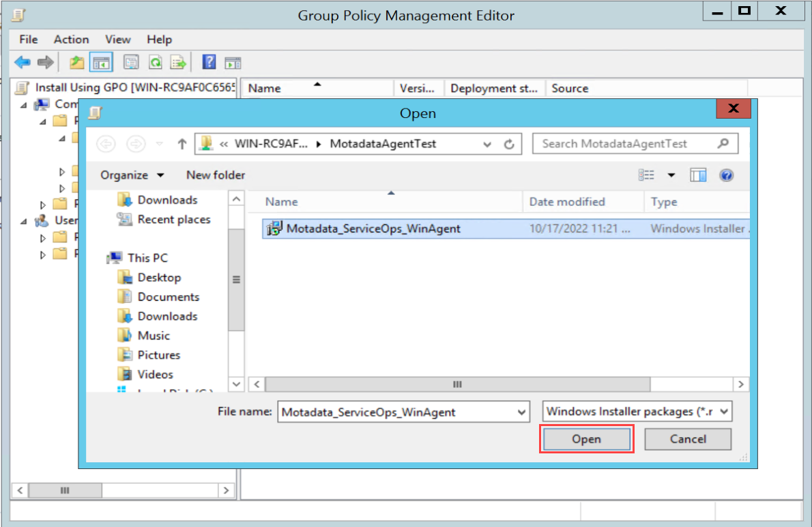Select the Motadata_ServiceOps_WinAgent file
The image size is (812, 527).
(x=373, y=229)
